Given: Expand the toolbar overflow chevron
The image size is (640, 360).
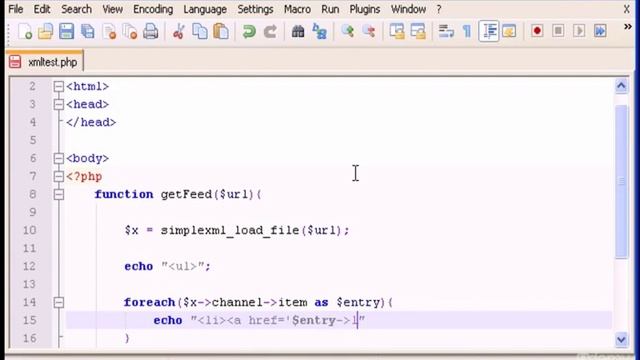Looking at the screenshot, I should [x=628, y=27].
